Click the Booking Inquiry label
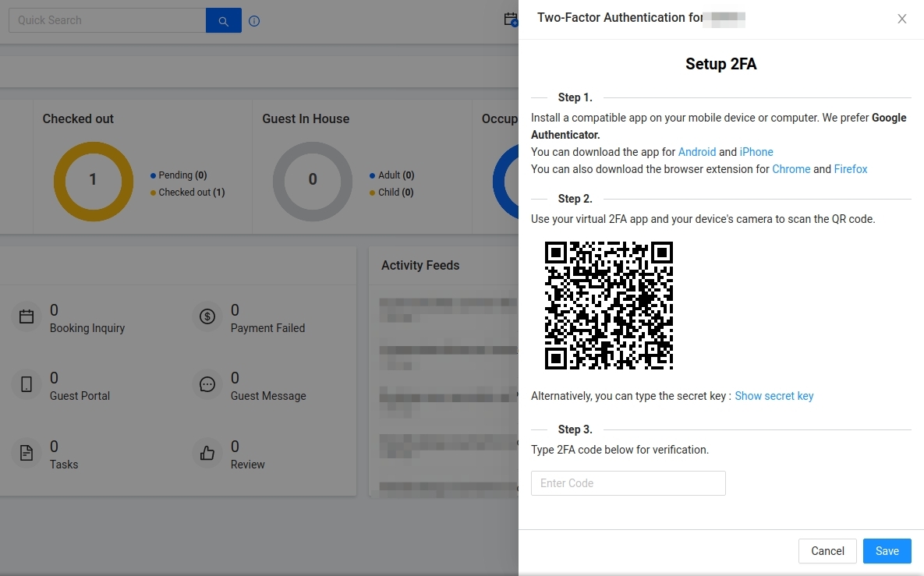 87,328
